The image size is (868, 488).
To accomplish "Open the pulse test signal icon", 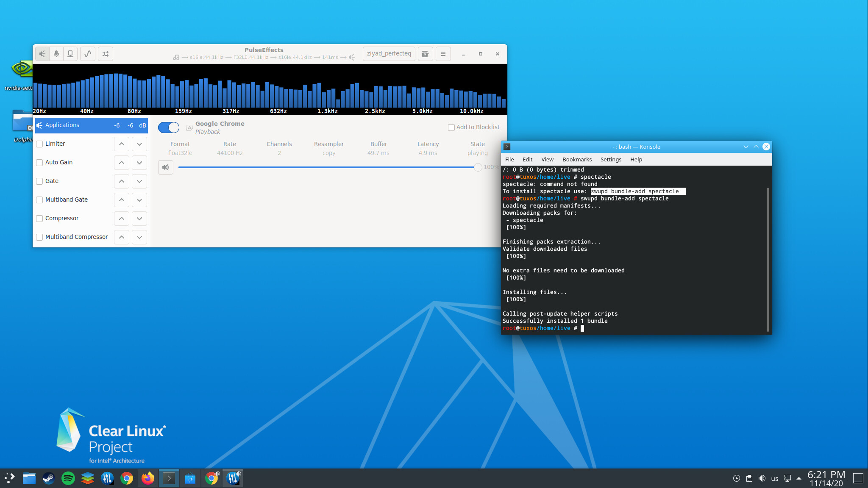I will [x=88, y=54].
